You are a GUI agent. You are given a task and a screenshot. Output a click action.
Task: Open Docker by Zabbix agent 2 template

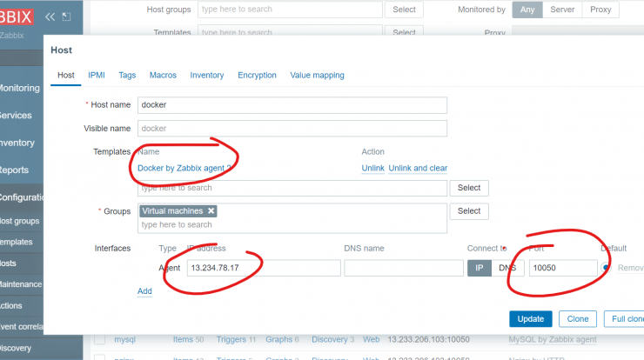[184, 169]
